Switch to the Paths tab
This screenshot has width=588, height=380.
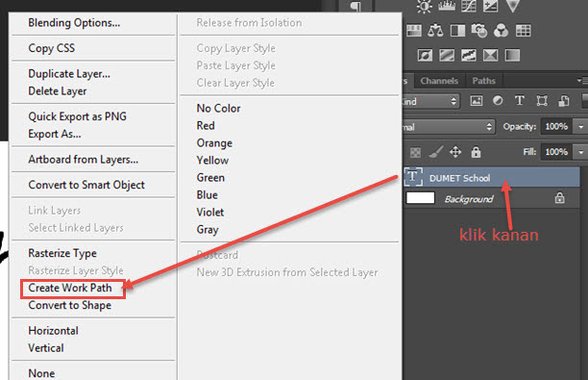483,81
